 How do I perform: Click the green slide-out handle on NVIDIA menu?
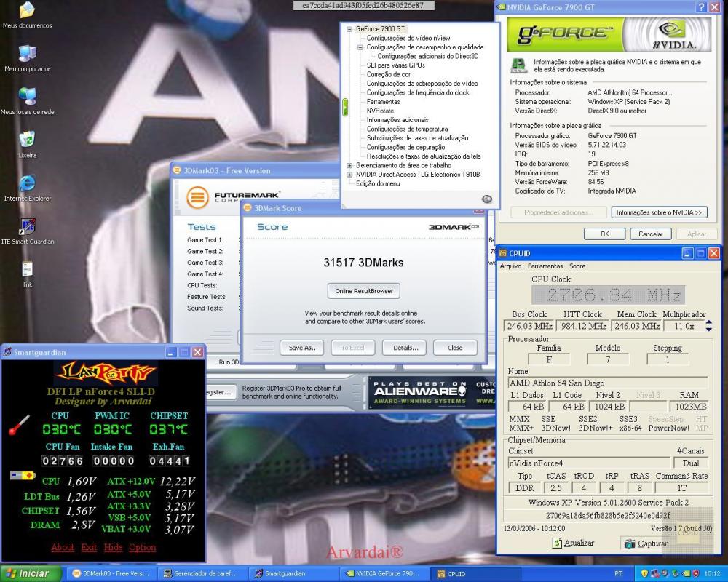click(x=345, y=107)
